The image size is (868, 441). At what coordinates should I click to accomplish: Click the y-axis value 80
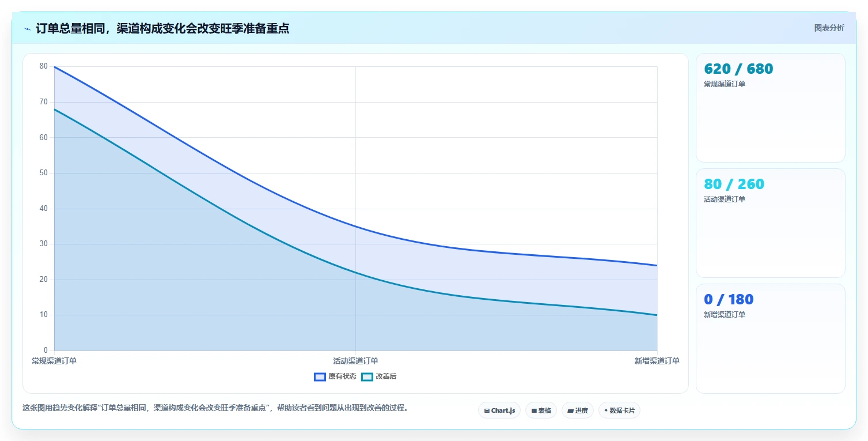(x=44, y=66)
